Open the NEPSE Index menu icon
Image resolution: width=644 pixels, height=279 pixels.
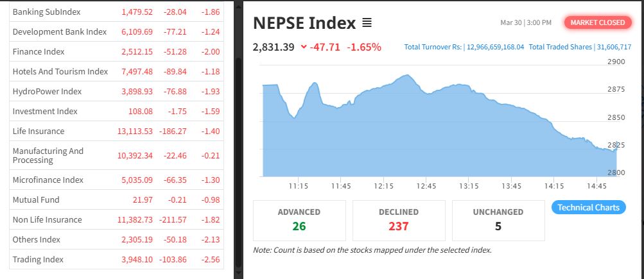point(367,23)
